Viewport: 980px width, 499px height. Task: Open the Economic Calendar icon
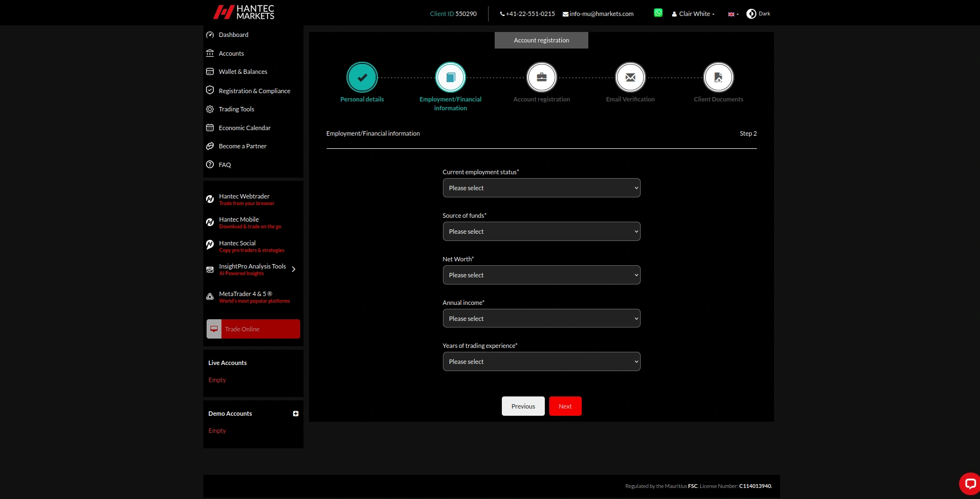point(210,127)
